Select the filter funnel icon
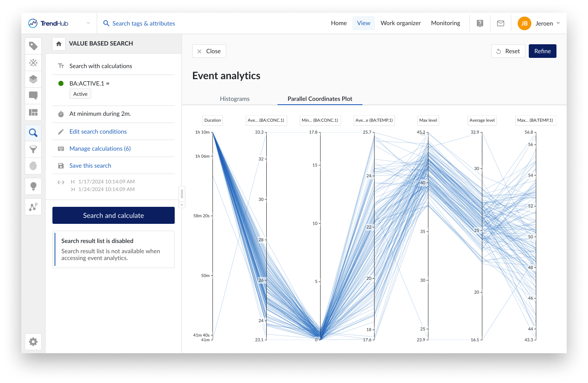 pos(33,149)
